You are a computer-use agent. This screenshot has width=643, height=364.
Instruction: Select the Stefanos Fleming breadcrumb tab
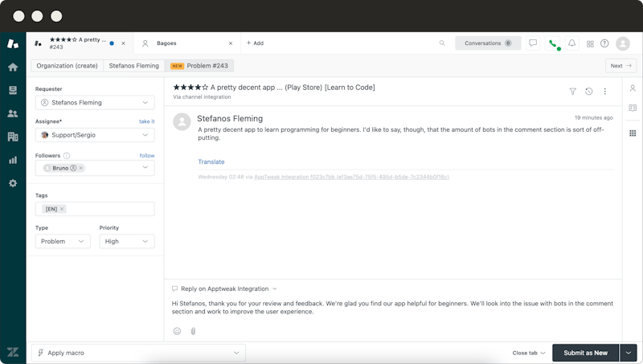point(134,66)
